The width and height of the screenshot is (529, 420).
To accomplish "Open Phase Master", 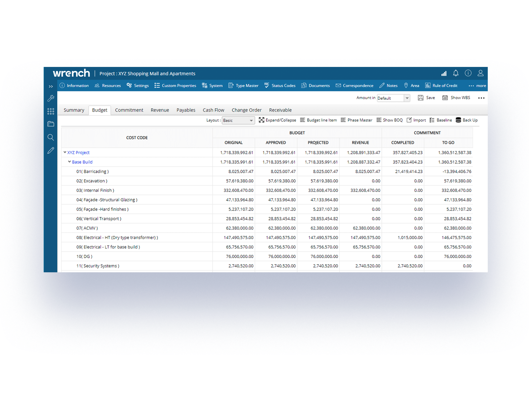I will click(x=356, y=120).
